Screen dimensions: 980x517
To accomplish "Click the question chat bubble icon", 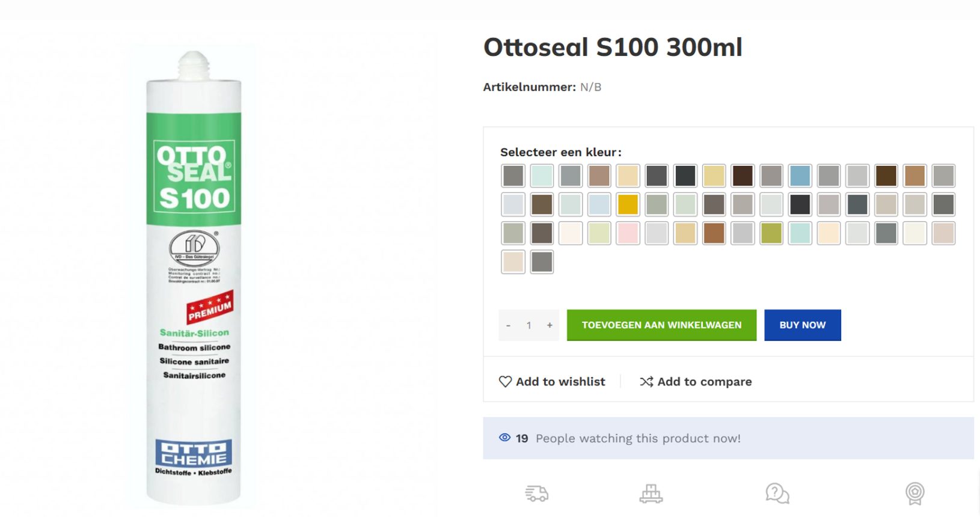I will coord(777,494).
